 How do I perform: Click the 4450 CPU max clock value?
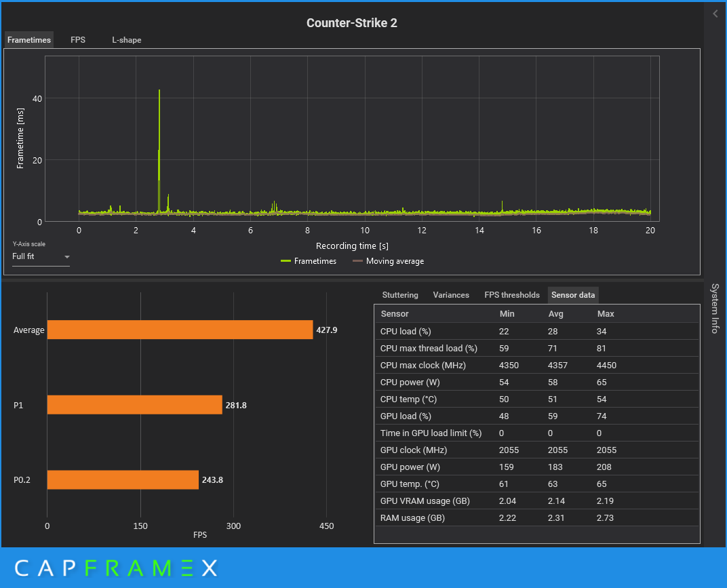(x=606, y=366)
